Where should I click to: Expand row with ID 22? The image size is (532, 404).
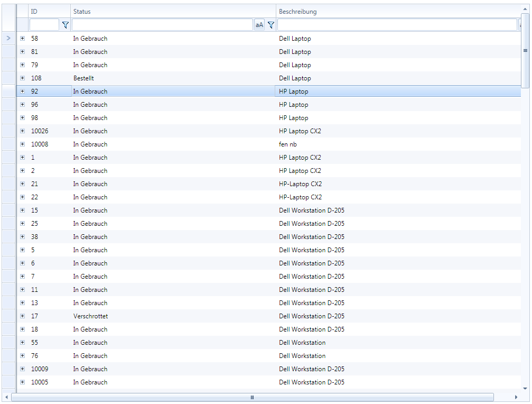[x=22, y=197]
